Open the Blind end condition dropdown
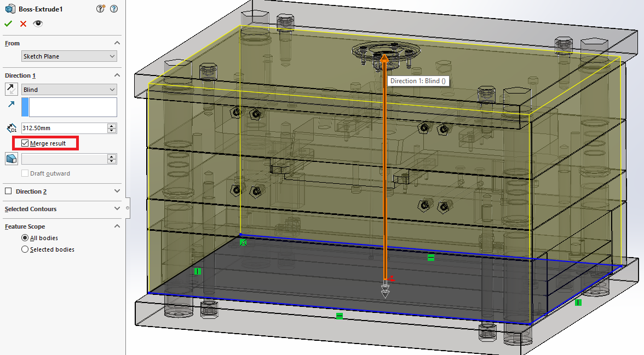This screenshot has height=355, width=644. click(69, 90)
